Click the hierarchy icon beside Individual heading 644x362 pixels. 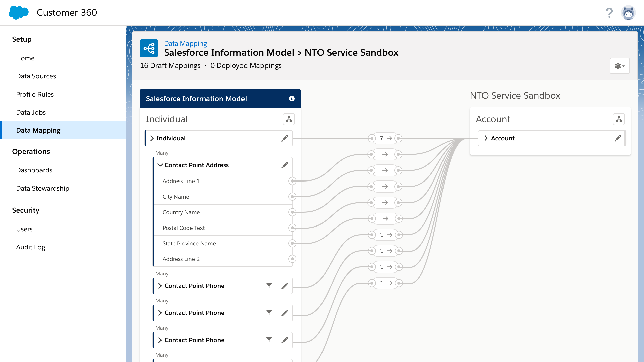pos(289,119)
